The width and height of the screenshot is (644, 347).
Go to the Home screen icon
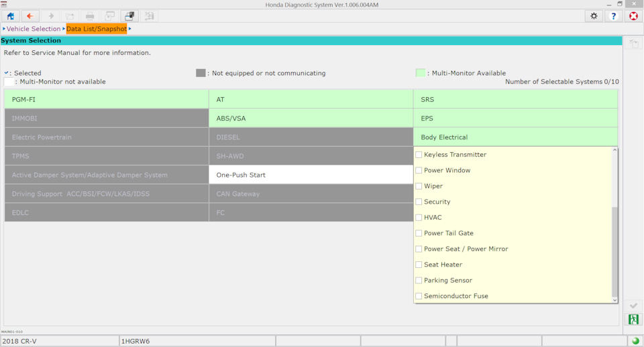pyautogui.click(x=10, y=16)
